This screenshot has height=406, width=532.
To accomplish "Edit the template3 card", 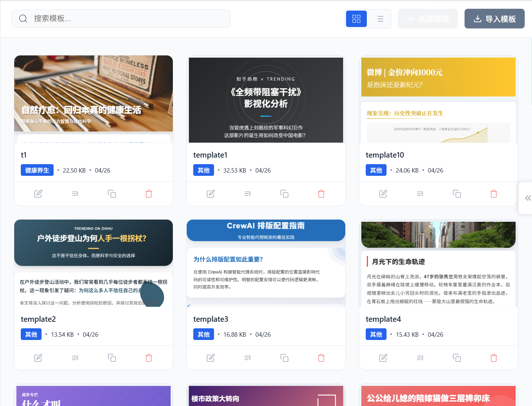I will click(x=211, y=358).
